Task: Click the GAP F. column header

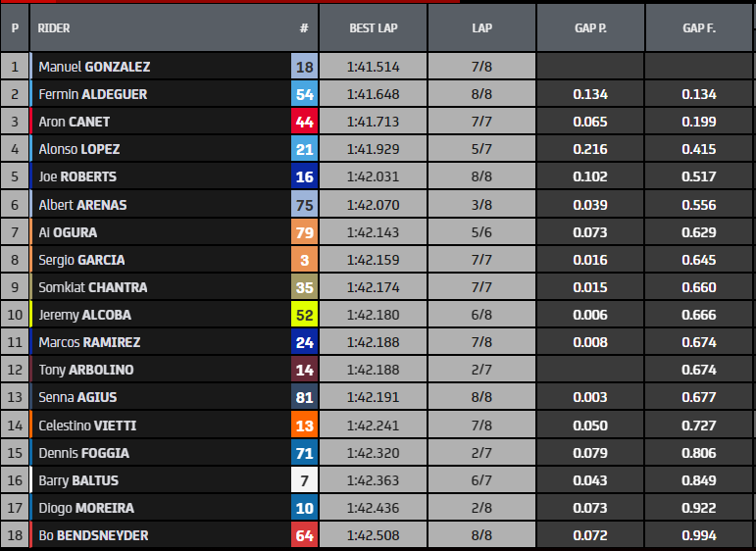Action: 699,28
